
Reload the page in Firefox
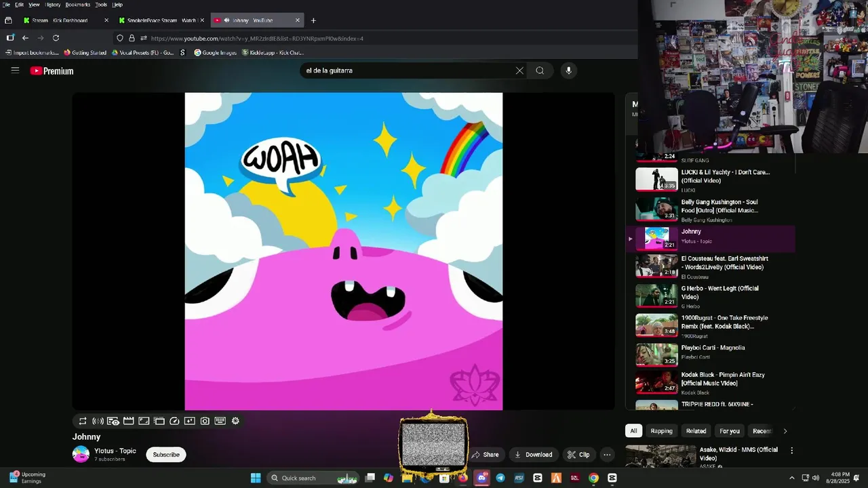pos(56,38)
